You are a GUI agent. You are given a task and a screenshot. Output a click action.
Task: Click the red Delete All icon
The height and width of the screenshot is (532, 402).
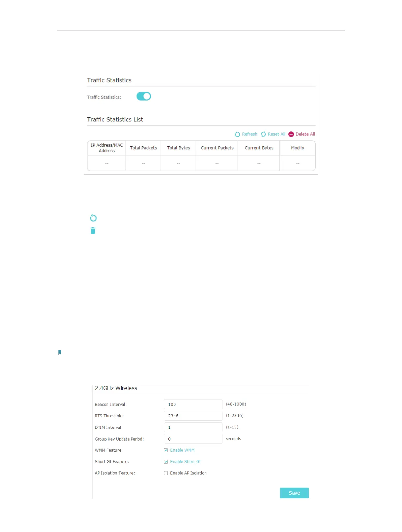pos(291,134)
